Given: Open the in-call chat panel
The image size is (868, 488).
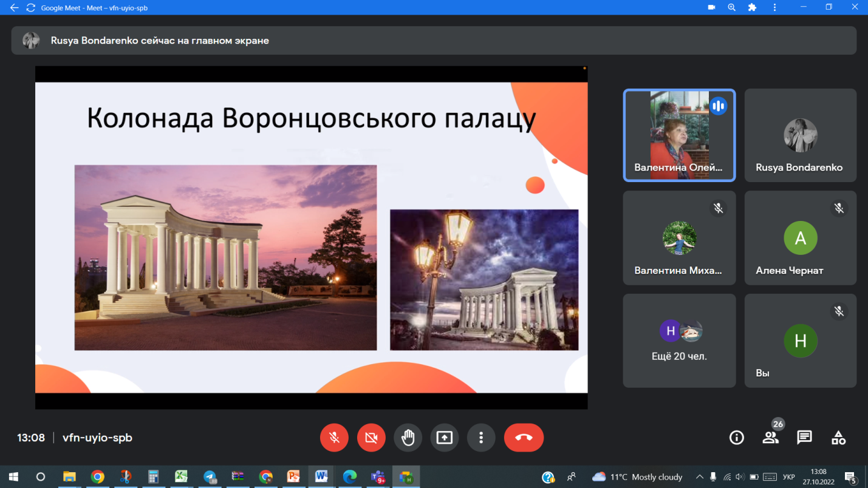Looking at the screenshot, I should [804, 438].
